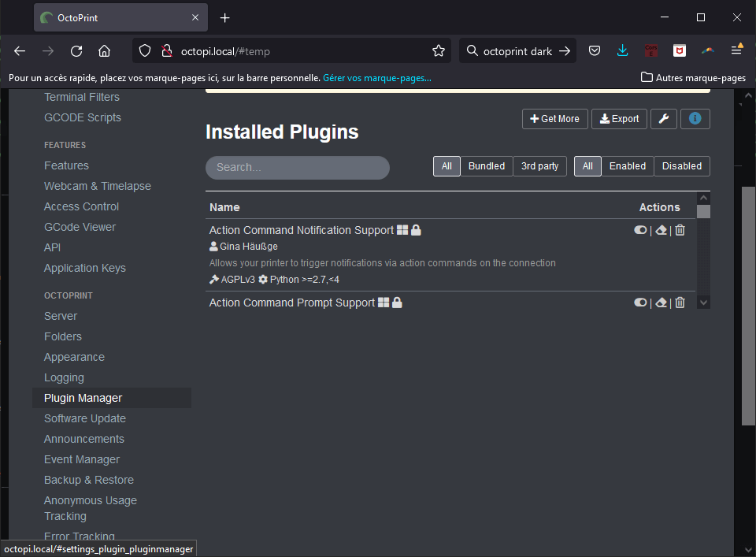Viewport: 756px width, 557px height.
Task: Open Event Manager settings
Action: (x=82, y=459)
